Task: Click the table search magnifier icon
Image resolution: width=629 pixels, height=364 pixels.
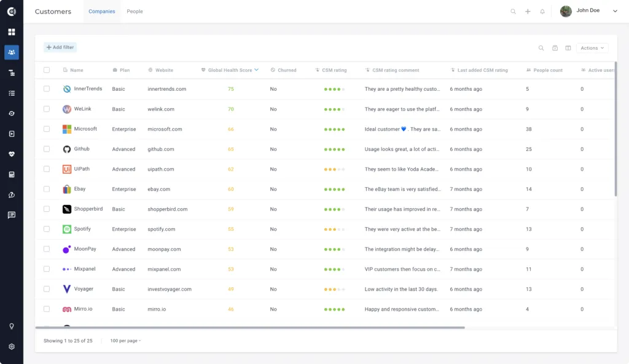Action: coord(541,48)
